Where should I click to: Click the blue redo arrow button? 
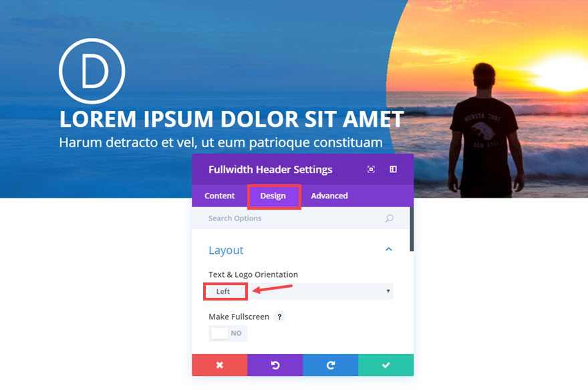click(330, 365)
